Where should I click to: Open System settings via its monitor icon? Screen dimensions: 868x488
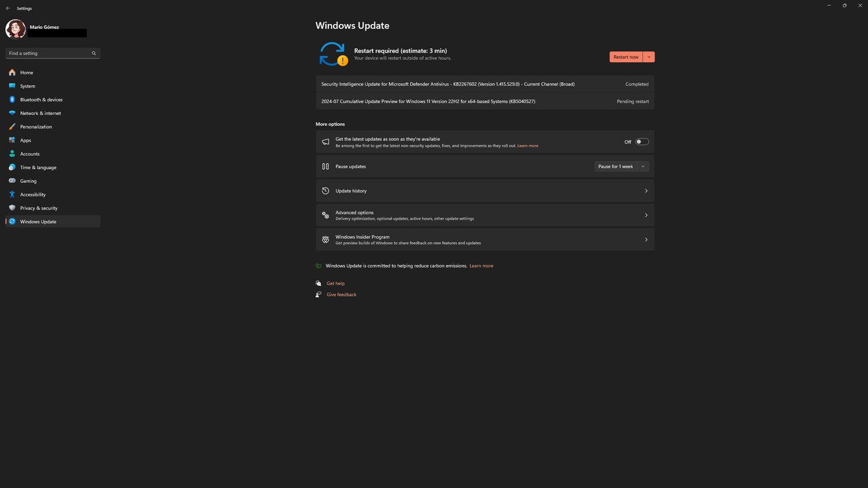click(12, 86)
